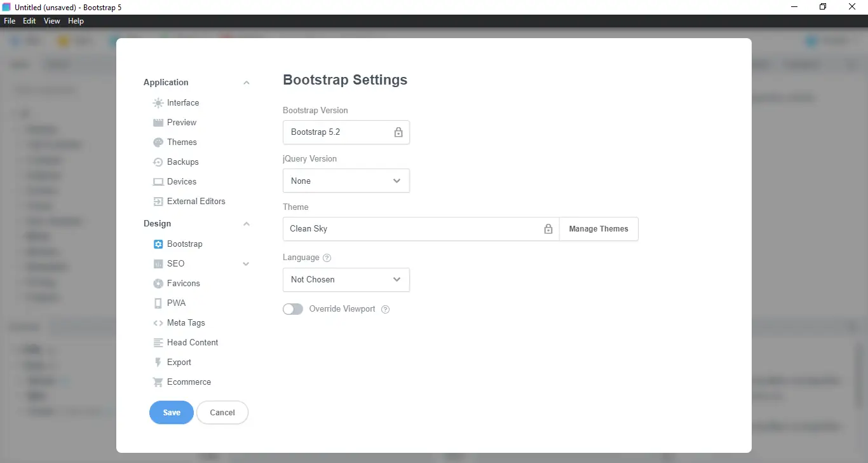Viewport: 868px width, 463px height.
Task: Select the Preview settings icon
Action: (180, 122)
